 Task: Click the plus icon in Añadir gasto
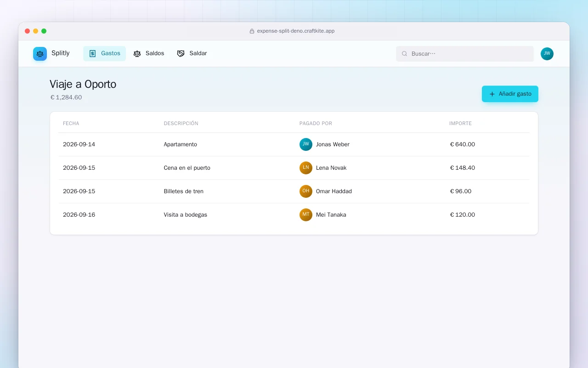492,94
